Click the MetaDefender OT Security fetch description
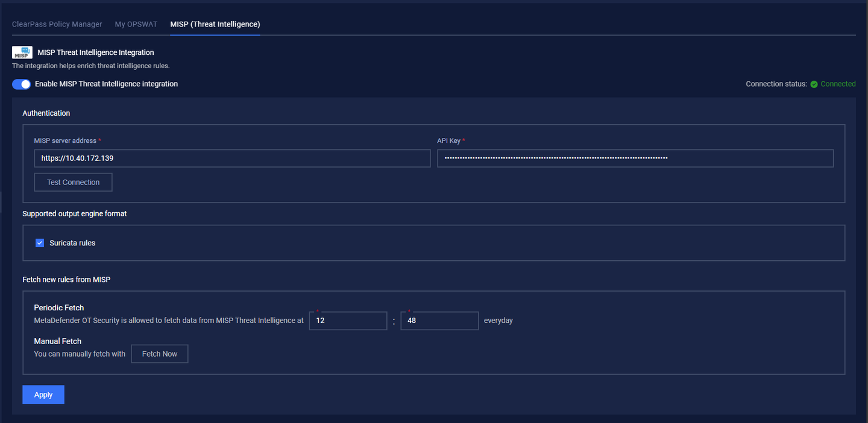This screenshot has height=423, width=868. (169, 321)
